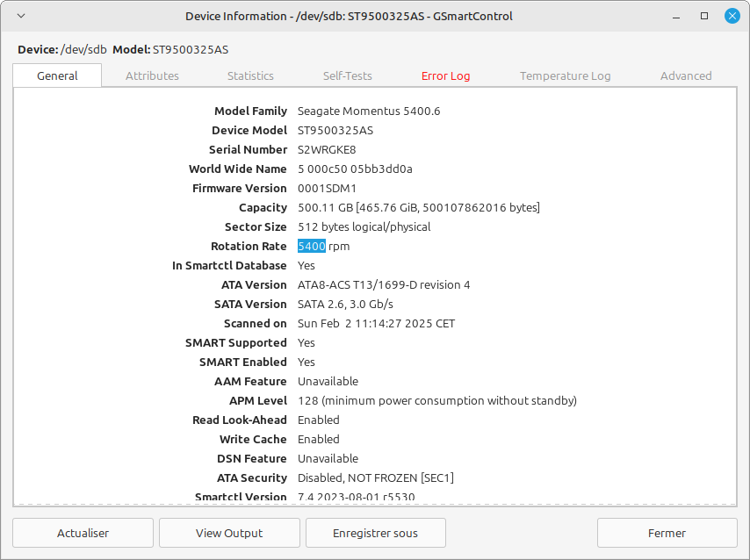The width and height of the screenshot is (750, 560).
Task: Close the window with the blue X button
Action: click(732, 16)
